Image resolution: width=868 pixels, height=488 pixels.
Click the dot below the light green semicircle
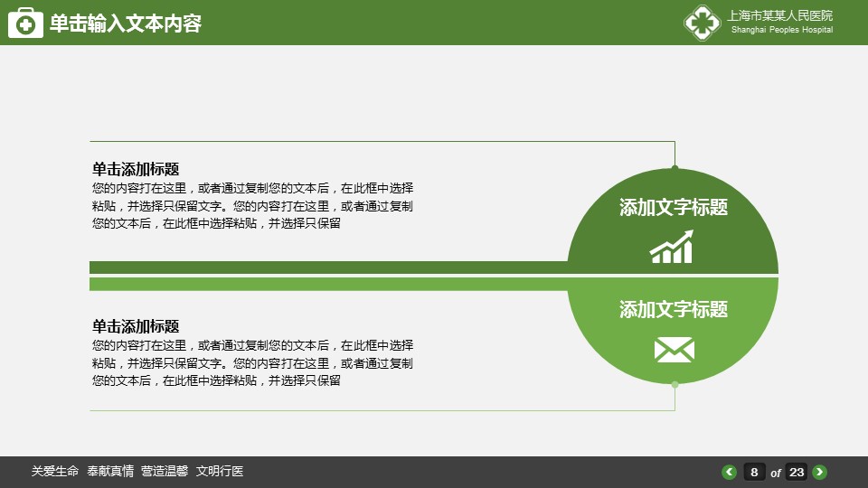coord(675,385)
